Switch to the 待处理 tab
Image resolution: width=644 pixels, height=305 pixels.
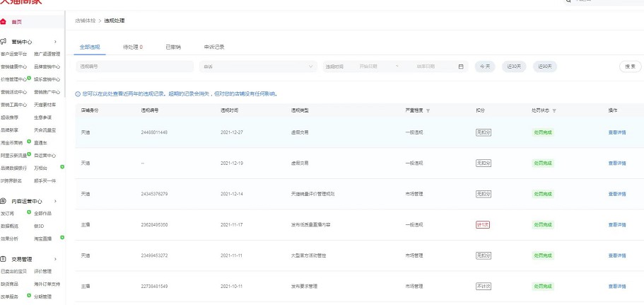(133, 47)
